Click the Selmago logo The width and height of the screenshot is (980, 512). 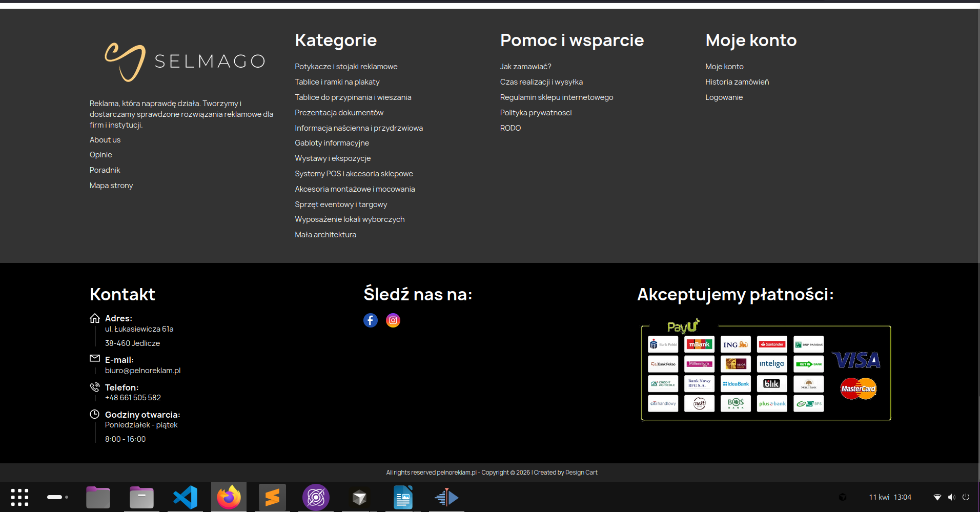pyautogui.click(x=185, y=62)
